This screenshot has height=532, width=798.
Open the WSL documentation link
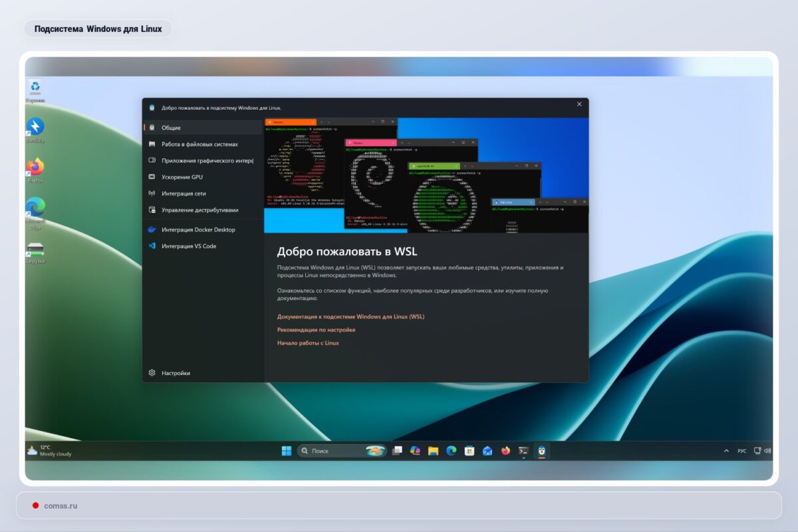point(350,317)
